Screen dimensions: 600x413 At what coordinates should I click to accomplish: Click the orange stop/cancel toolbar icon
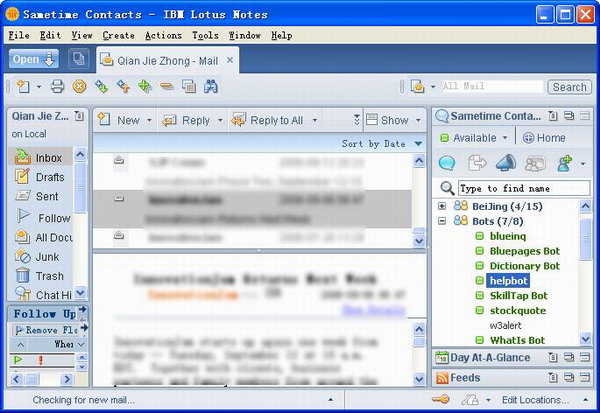coord(80,87)
